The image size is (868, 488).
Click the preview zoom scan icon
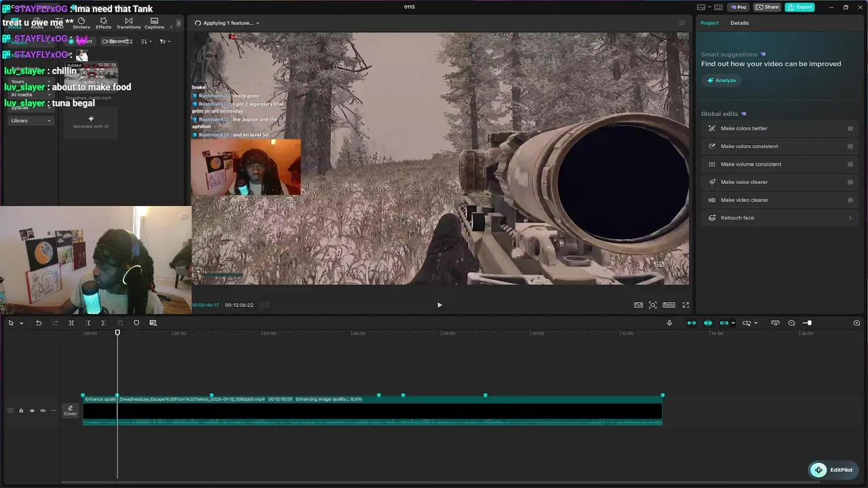pyautogui.click(x=652, y=305)
